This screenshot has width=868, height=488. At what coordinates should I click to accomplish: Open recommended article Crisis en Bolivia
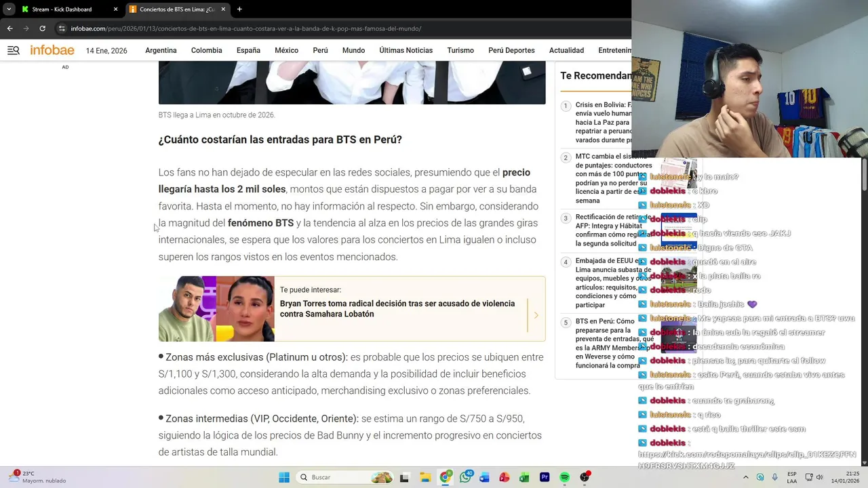[x=604, y=123]
